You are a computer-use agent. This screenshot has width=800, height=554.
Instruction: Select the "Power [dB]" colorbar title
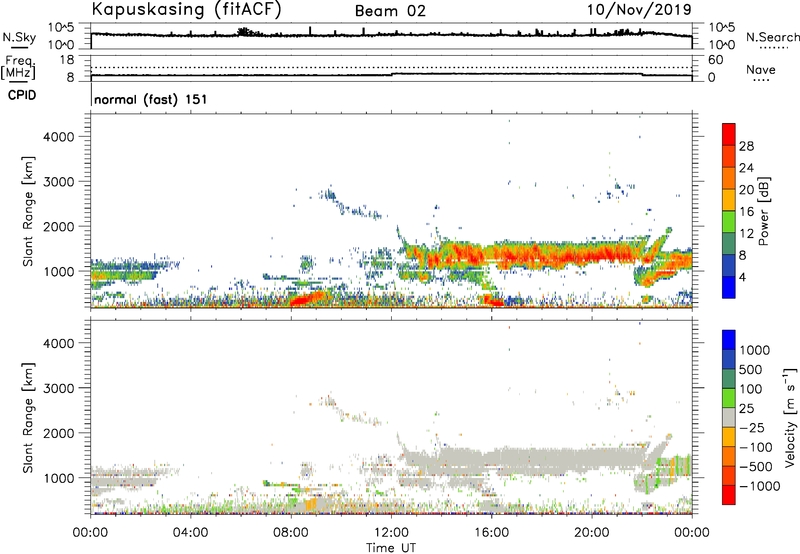(x=763, y=211)
